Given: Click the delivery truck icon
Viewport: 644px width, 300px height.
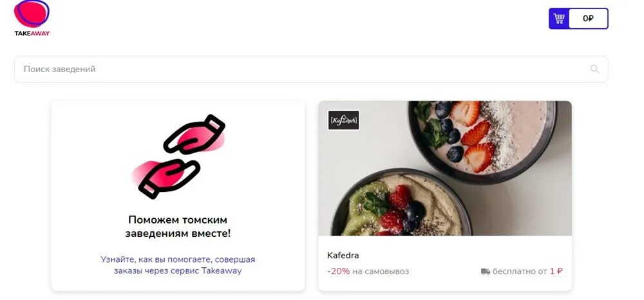Looking at the screenshot, I should (486, 272).
